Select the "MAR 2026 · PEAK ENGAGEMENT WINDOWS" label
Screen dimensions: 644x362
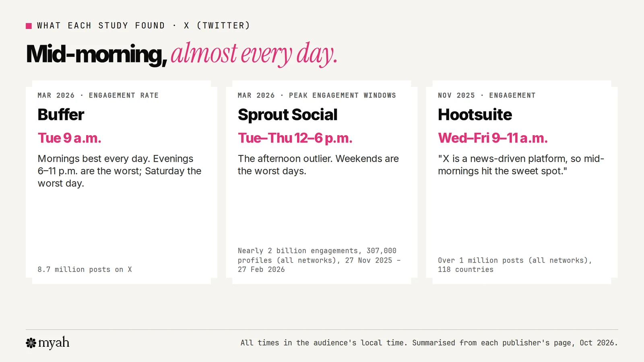coord(317,95)
